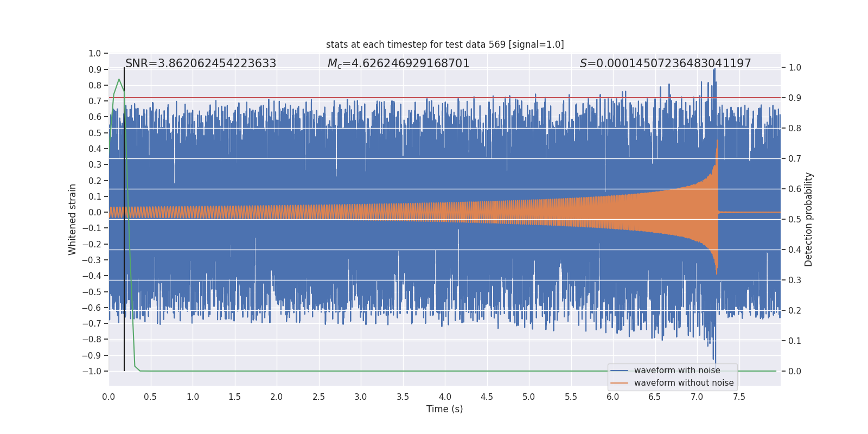
Task: Select the 4.5 time axis tick label
Action: click(x=487, y=397)
